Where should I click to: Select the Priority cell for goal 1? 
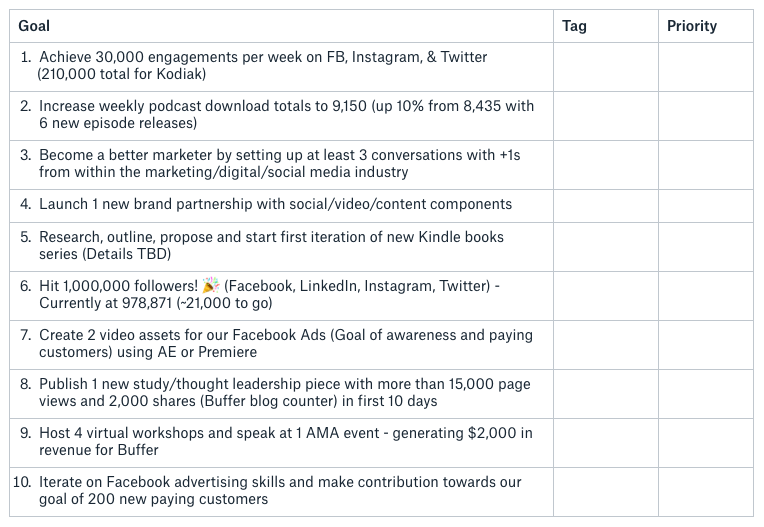coord(706,67)
